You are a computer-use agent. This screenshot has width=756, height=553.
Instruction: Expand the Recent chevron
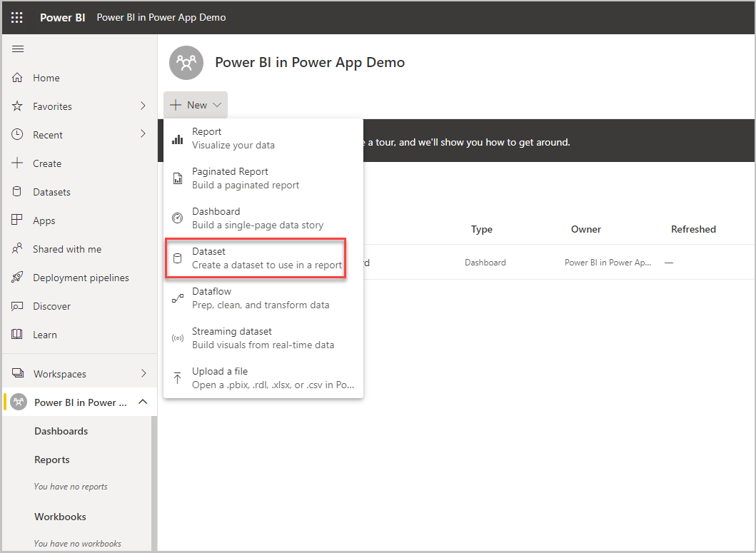[143, 133]
